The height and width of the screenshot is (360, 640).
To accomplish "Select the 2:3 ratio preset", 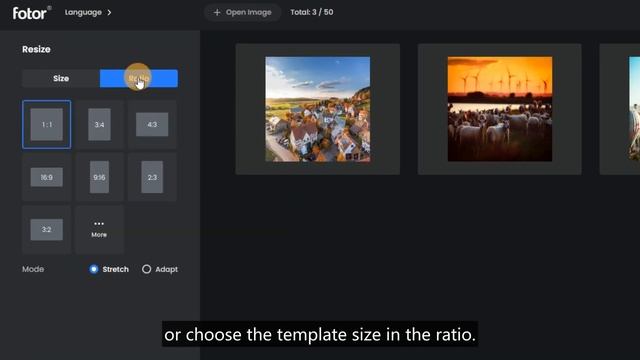I will (x=152, y=177).
